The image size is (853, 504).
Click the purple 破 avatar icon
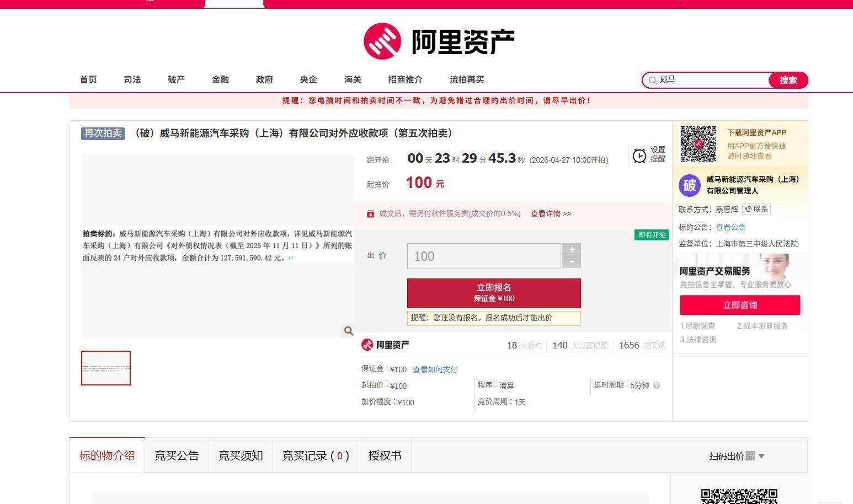[690, 185]
